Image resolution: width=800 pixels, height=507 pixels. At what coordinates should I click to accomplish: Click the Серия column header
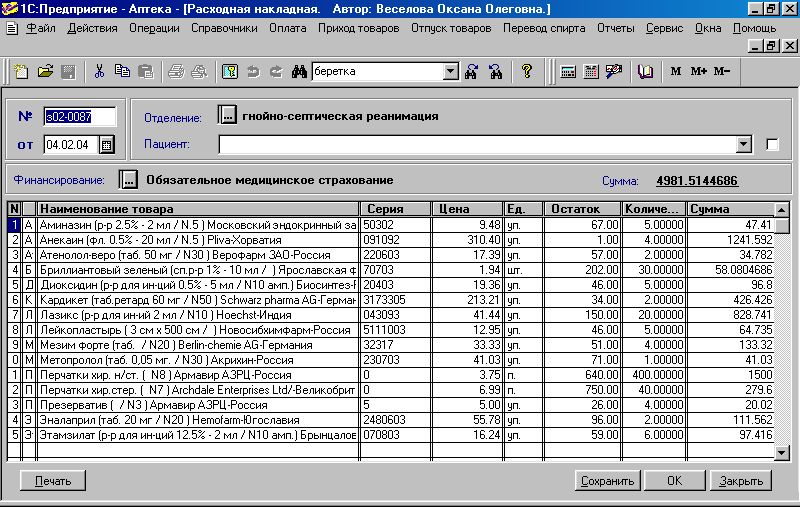[x=396, y=209]
